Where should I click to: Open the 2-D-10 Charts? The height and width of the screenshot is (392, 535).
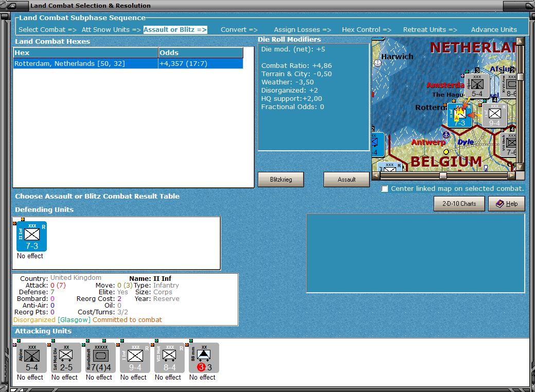pos(459,204)
